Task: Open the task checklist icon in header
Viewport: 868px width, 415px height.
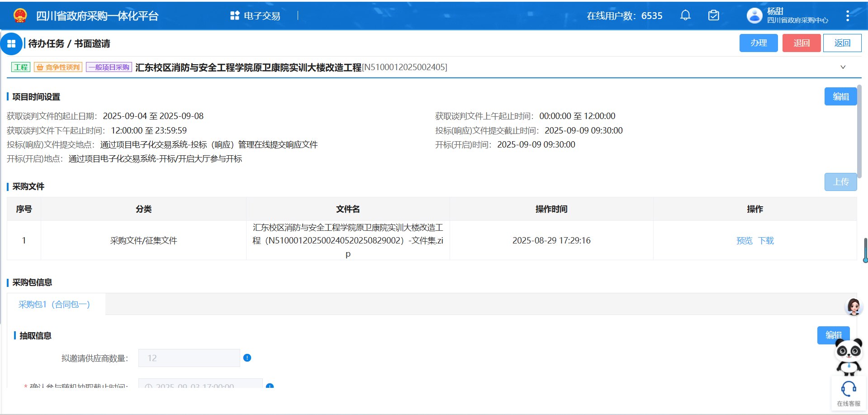Action: 713,15
